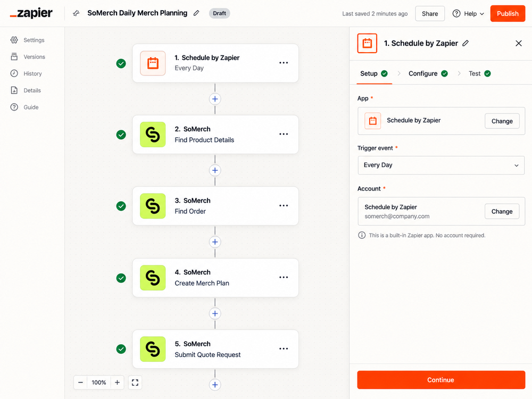
Task: Add a step after Schedule by Zapier
Action: click(x=215, y=99)
